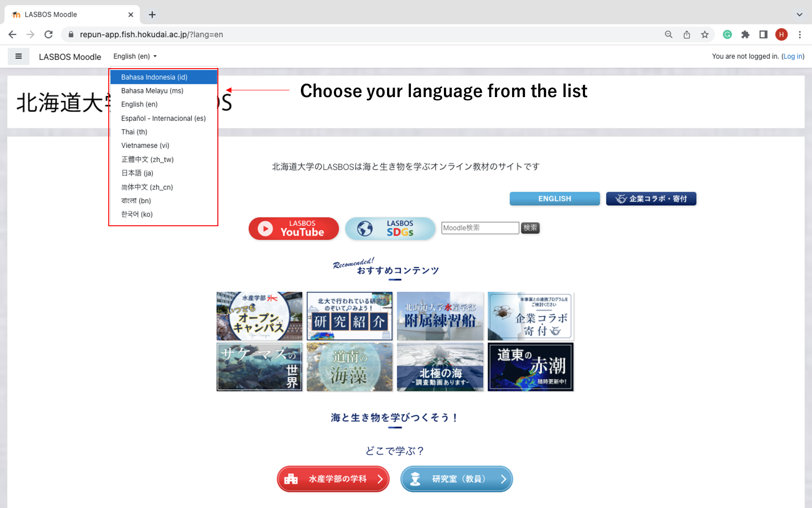Share this page via share icon
Viewport: 812px width, 508px height.
[687, 34]
